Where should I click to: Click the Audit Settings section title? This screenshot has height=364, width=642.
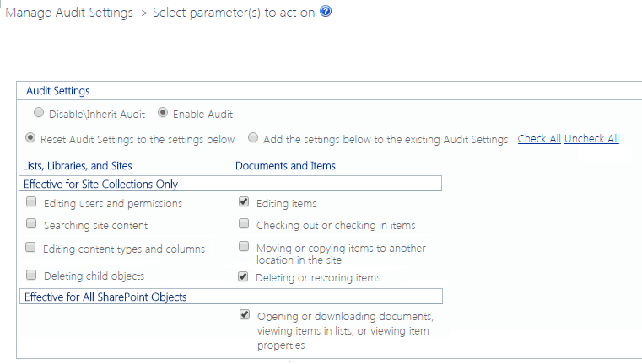coord(57,90)
